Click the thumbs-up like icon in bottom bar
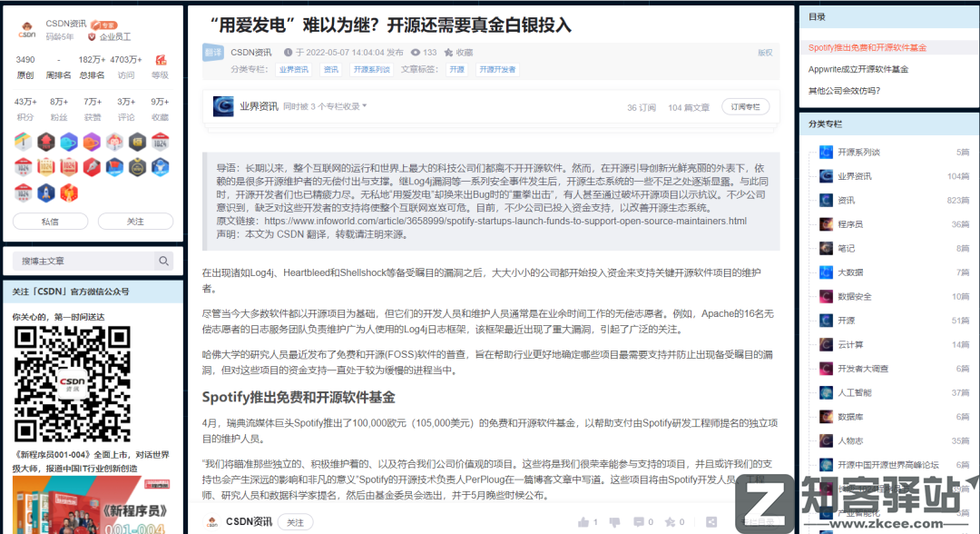 tap(582, 522)
